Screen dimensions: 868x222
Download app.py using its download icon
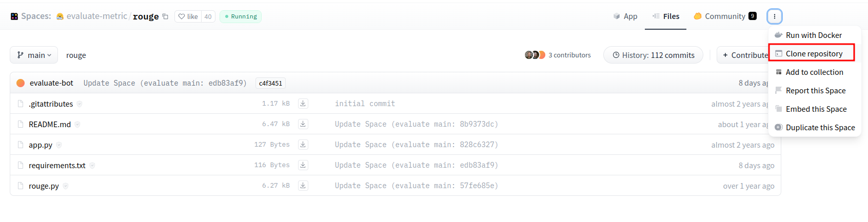303,145
